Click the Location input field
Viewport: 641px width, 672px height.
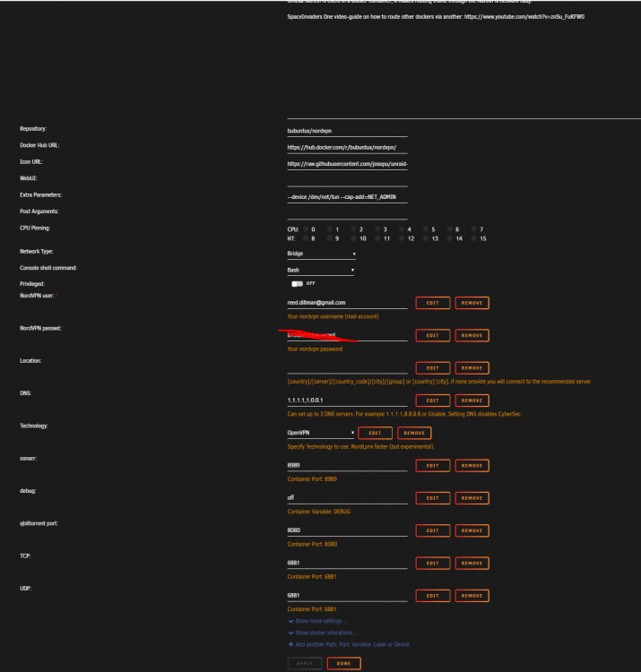coord(347,368)
